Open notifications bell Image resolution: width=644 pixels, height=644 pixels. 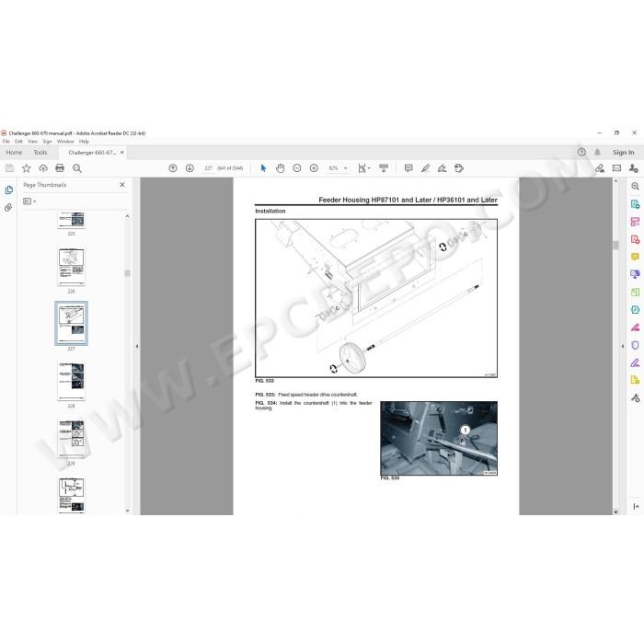pos(597,153)
